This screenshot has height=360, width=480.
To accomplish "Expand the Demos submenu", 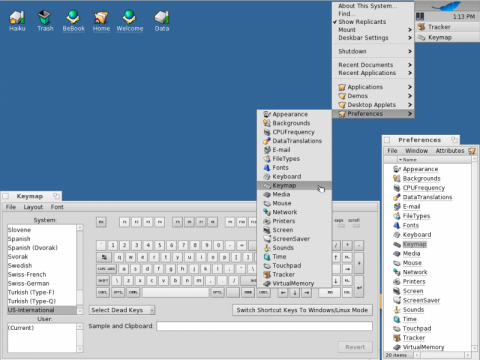I will pyautogui.click(x=373, y=96).
